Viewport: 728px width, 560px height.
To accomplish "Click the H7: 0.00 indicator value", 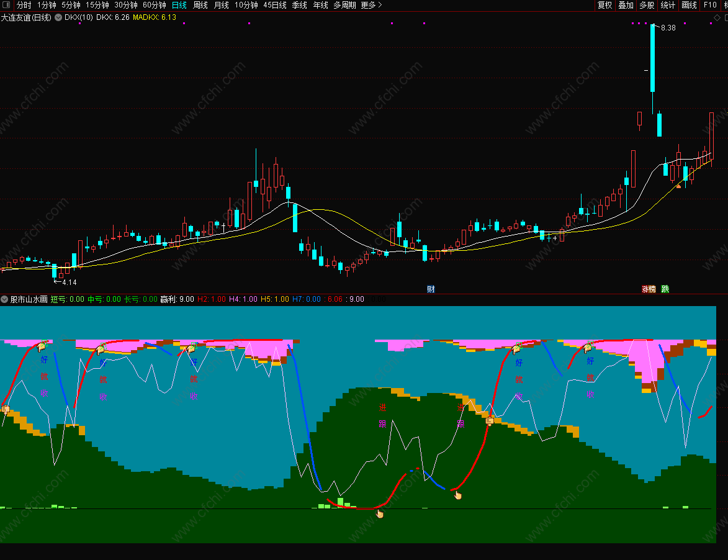I will pos(307,299).
